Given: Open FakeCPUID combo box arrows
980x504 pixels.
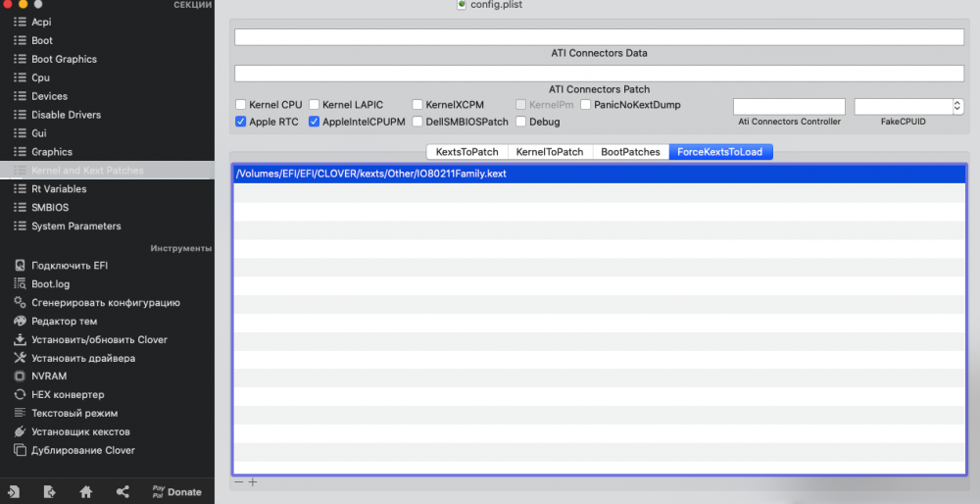Looking at the screenshot, I should [x=957, y=106].
